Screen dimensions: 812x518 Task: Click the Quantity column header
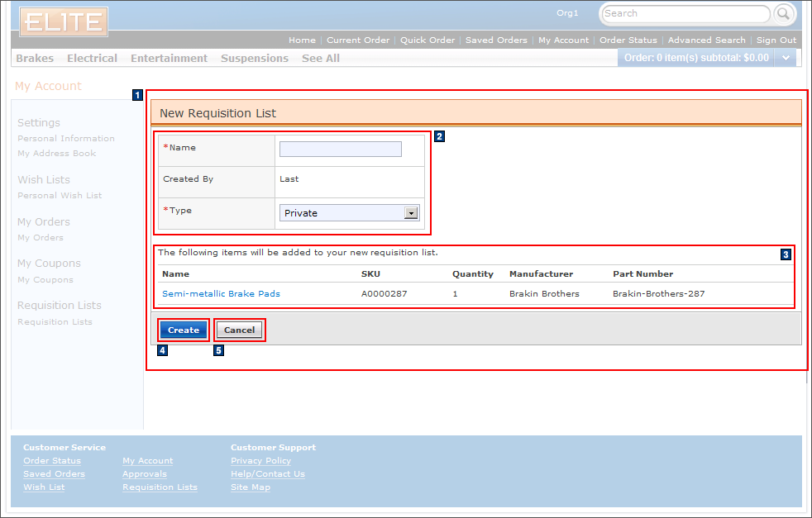pyautogui.click(x=473, y=273)
